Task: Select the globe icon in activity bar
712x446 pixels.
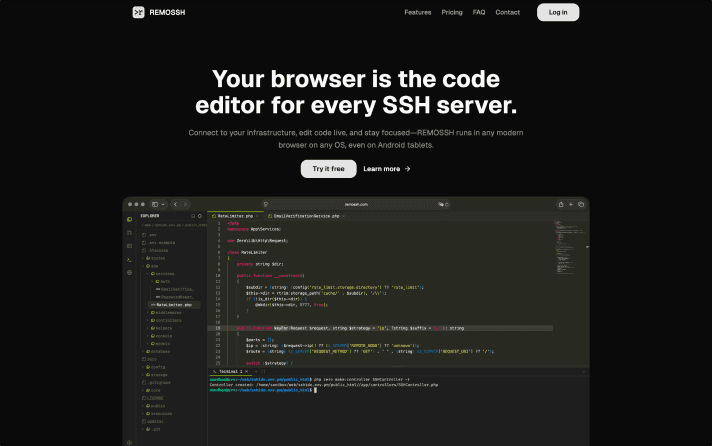Action: 129,273
